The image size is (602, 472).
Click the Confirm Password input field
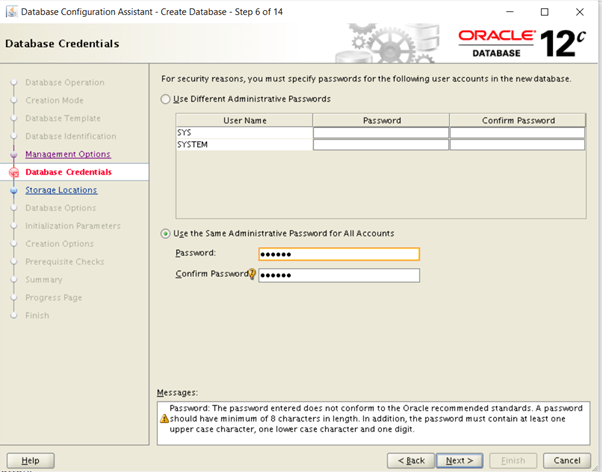[338, 275]
